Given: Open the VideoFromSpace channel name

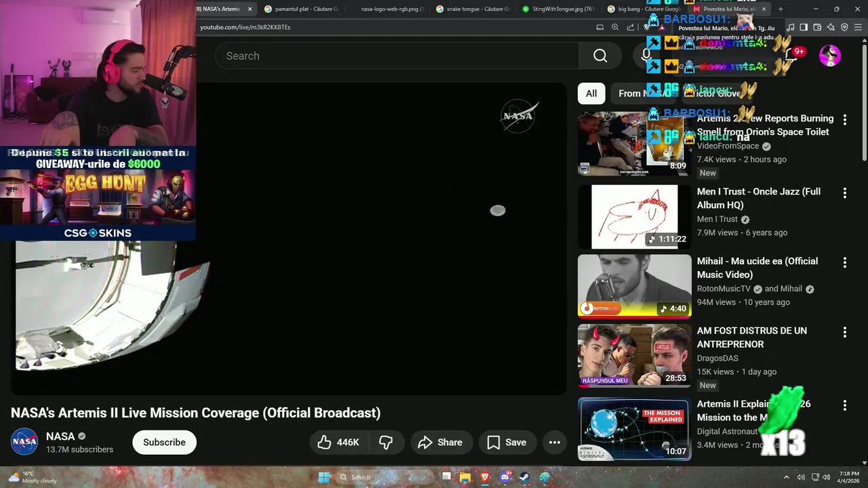Looking at the screenshot, I should pos(728,146).
